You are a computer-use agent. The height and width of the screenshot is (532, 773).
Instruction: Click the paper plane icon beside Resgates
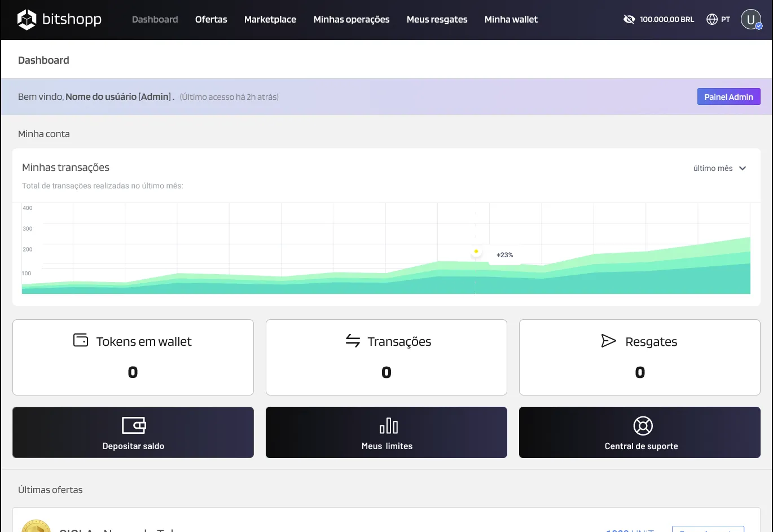608,341
